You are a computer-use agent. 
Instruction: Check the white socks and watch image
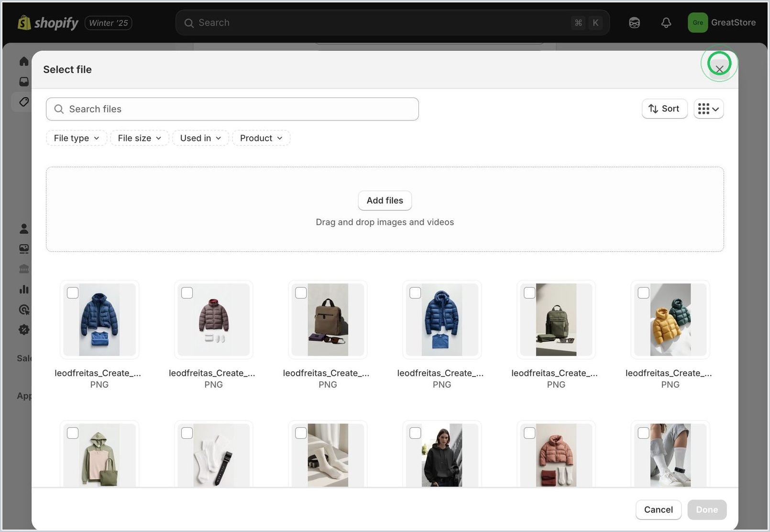click(x=187, y=433)
